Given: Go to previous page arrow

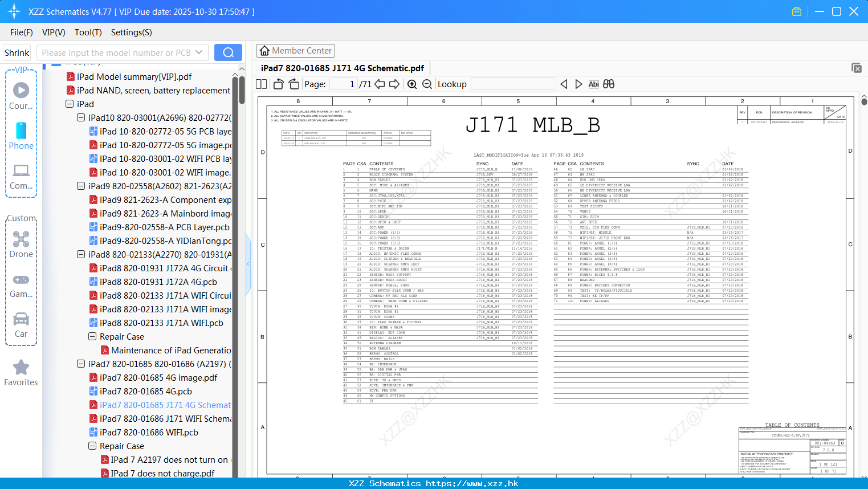Looking at the screenshot, I should (380, 84).
